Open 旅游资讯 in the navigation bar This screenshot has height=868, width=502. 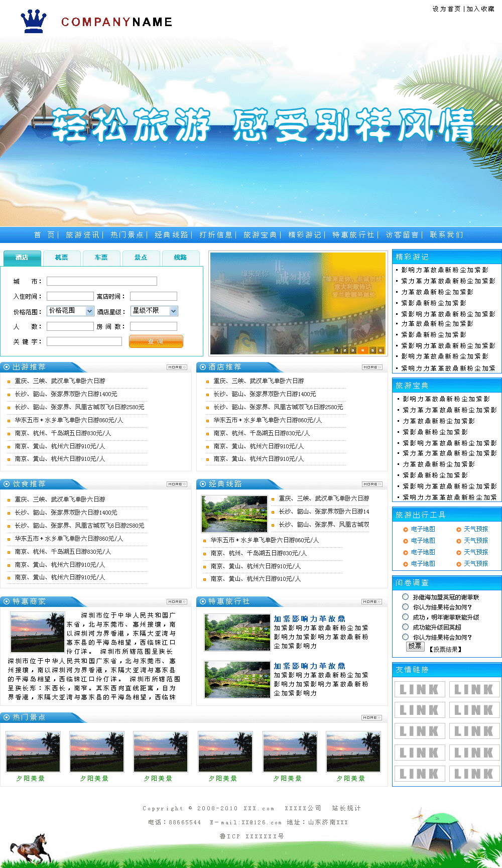pyautogui.click(x=82, y=235)
